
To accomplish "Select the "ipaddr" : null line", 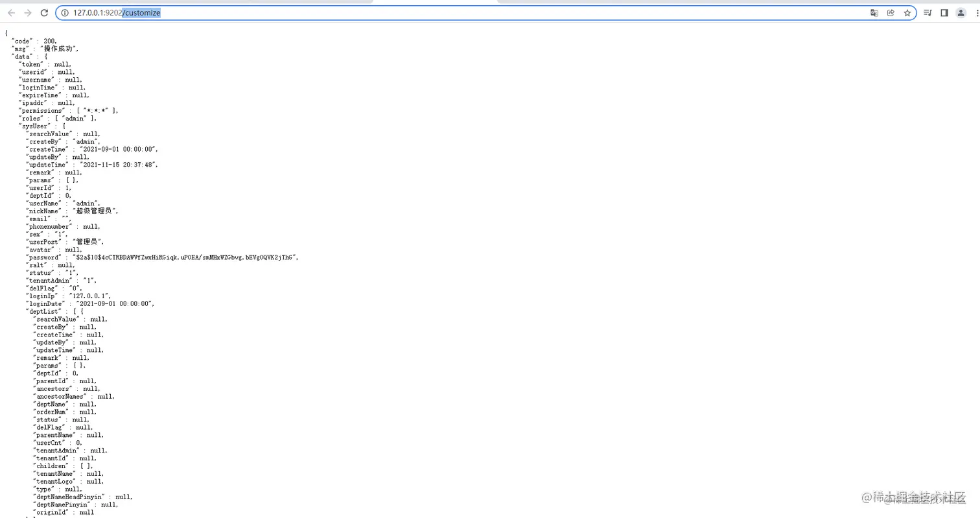I will 47,103.
